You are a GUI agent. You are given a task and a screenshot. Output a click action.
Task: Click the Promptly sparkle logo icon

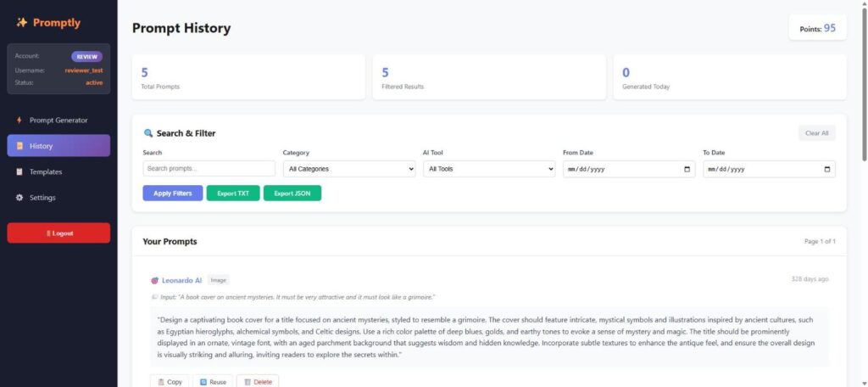tap(21, 23)
